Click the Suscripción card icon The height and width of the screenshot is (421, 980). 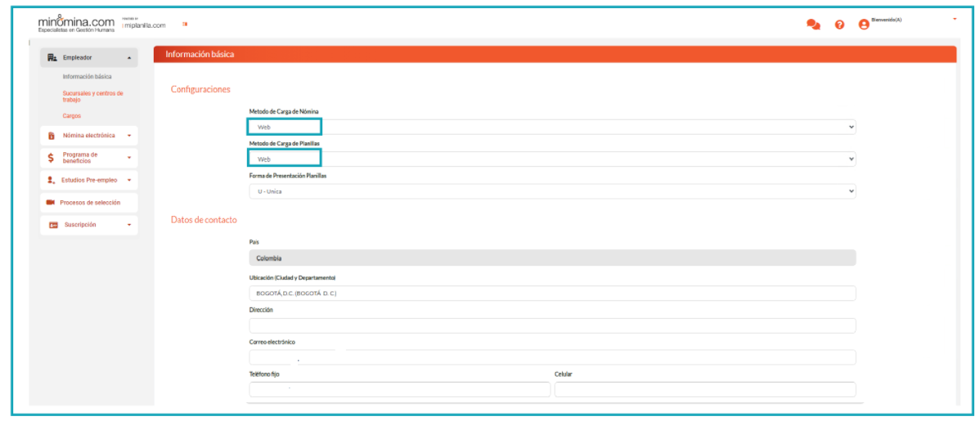pyautogui.click(x=53, y=225)
